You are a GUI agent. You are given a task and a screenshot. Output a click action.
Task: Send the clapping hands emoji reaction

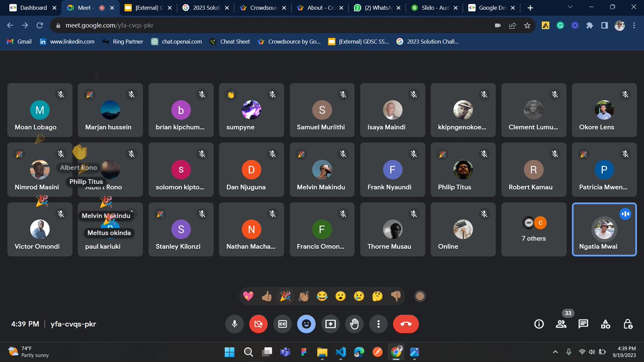pyautogui.click(x=304, y=295)
